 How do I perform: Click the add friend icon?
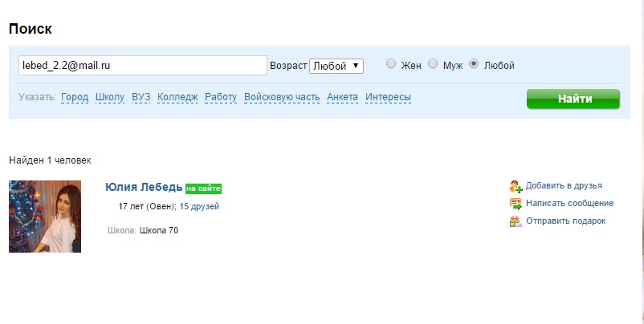pos(516,186)
